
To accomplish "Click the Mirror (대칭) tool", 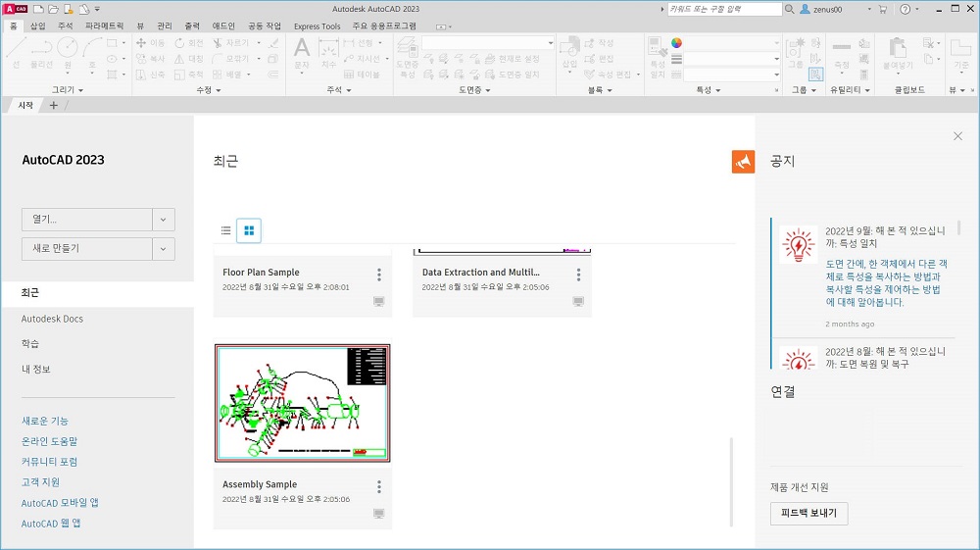I will click(x=189, y=58).
